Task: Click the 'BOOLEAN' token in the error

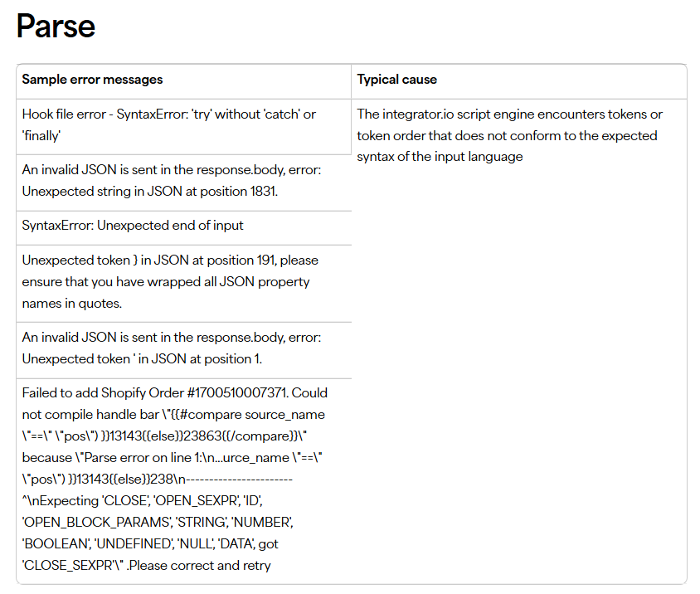Action: tap(55, 544)
